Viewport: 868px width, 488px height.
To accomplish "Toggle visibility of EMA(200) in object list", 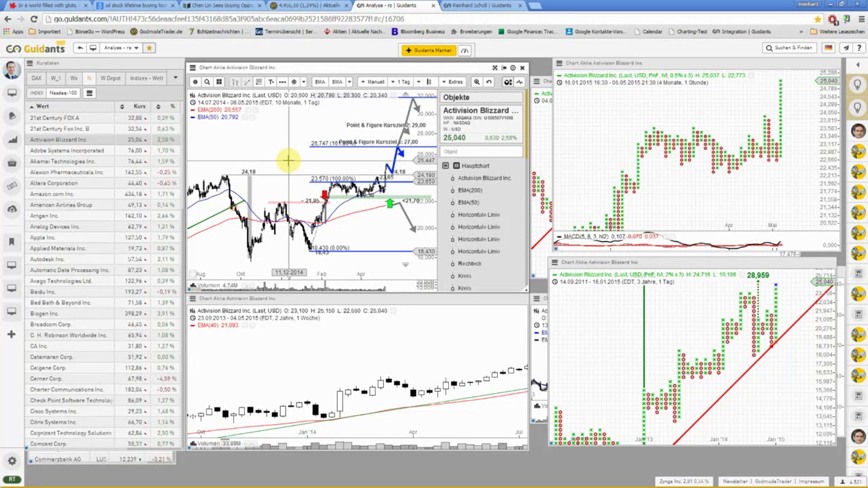I will (x=452, y=191).
